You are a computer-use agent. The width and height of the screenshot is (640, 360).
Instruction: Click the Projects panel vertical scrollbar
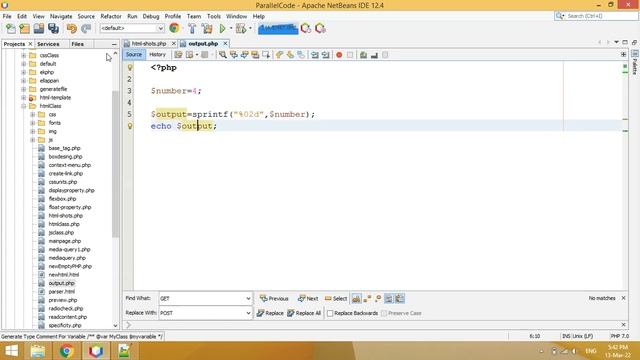(115, 163)
